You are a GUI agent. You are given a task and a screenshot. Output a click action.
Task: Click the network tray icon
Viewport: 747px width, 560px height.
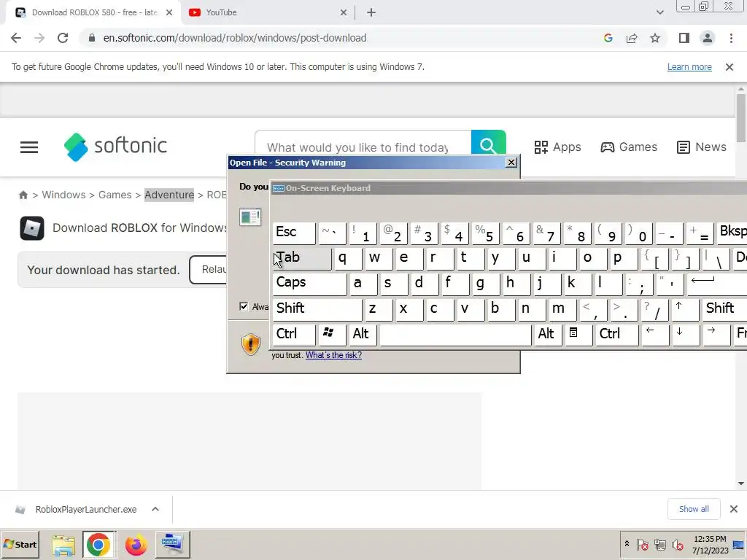[659, 544]
